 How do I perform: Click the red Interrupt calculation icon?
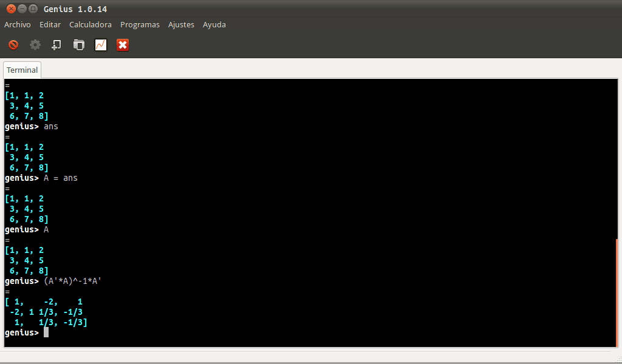click(13, 45)
